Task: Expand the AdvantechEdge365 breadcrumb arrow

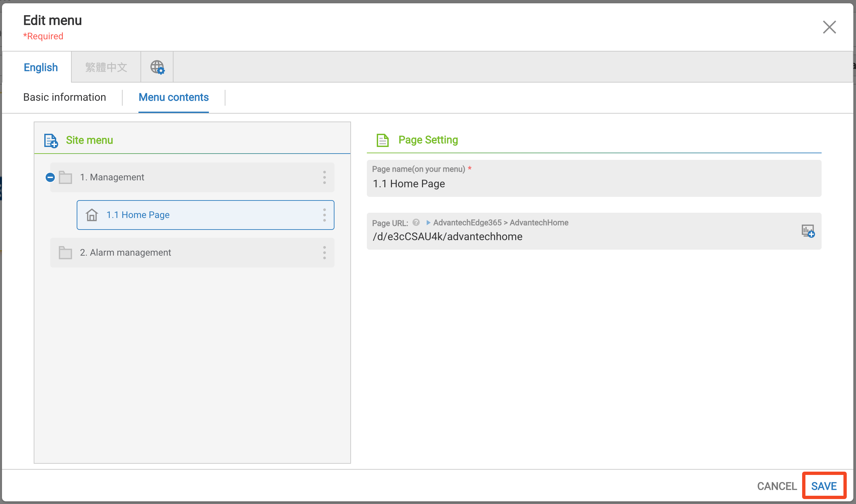Action: 428,223
